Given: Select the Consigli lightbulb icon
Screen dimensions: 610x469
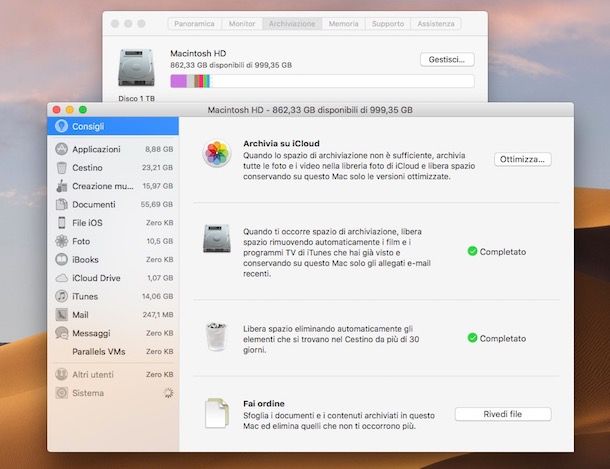Looking at the screenshot, I should coord(61,126).
